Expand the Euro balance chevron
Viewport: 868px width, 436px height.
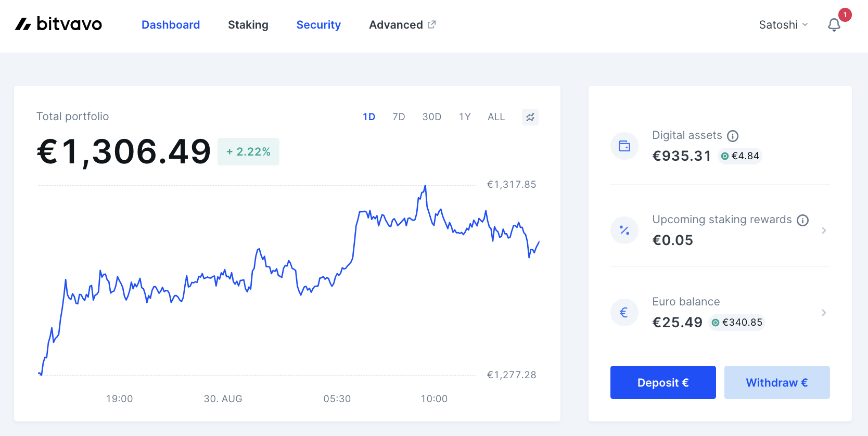point(824,313)
